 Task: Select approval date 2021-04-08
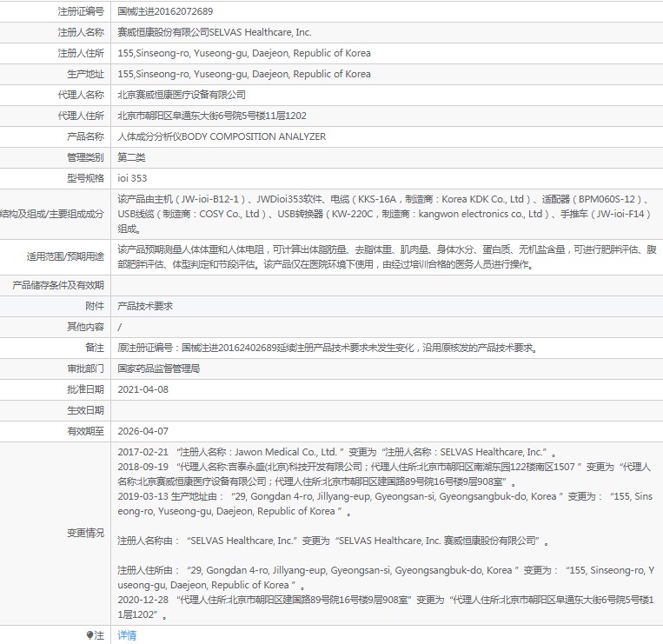pos(143,389)
